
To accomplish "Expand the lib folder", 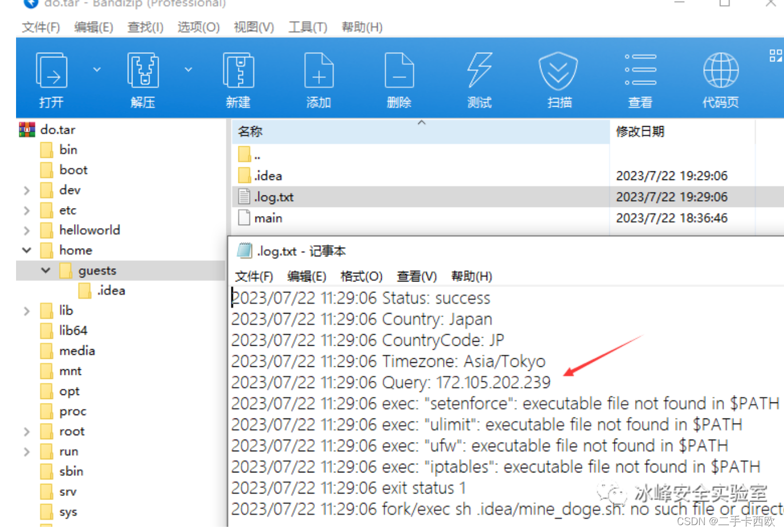I will click(x=26, y=311).
